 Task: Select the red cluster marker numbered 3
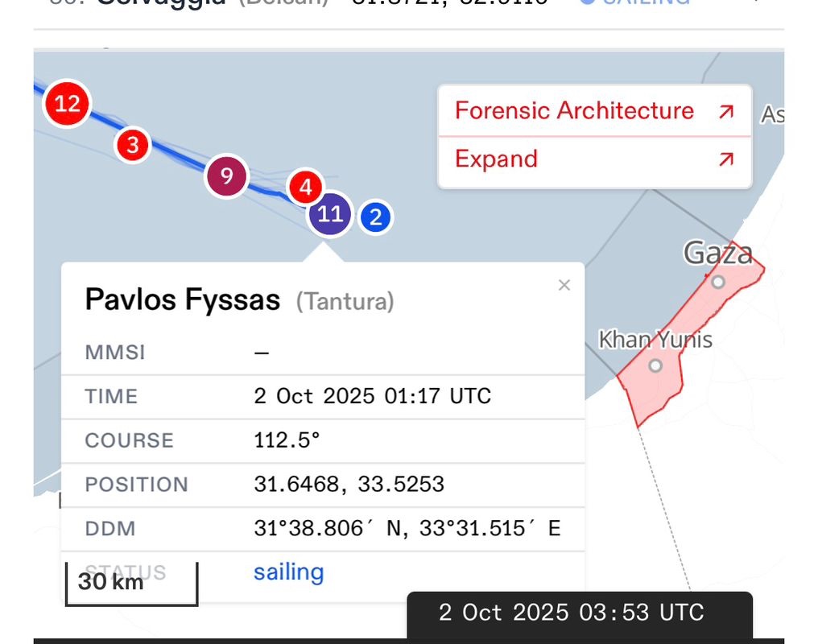[133, 146]
